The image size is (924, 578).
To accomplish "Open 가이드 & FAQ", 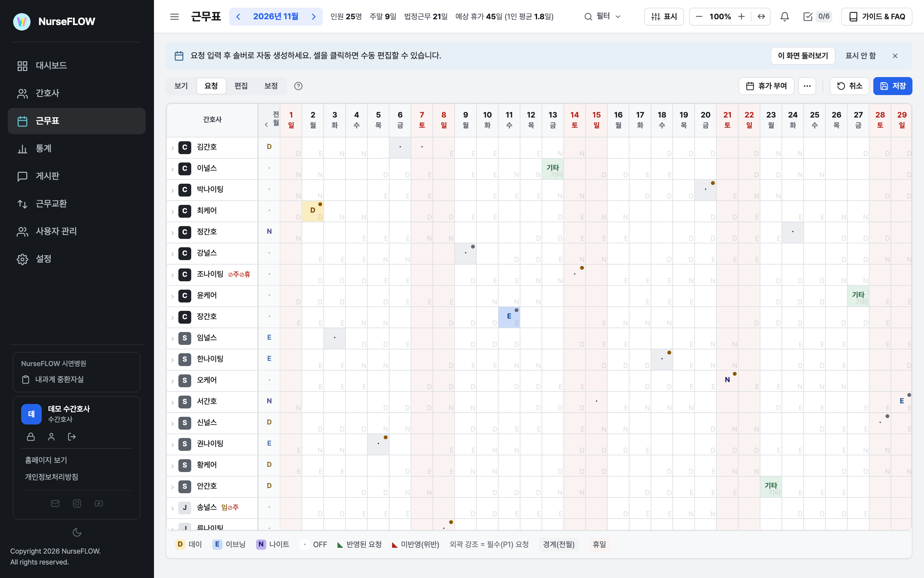I will [877, 16].
